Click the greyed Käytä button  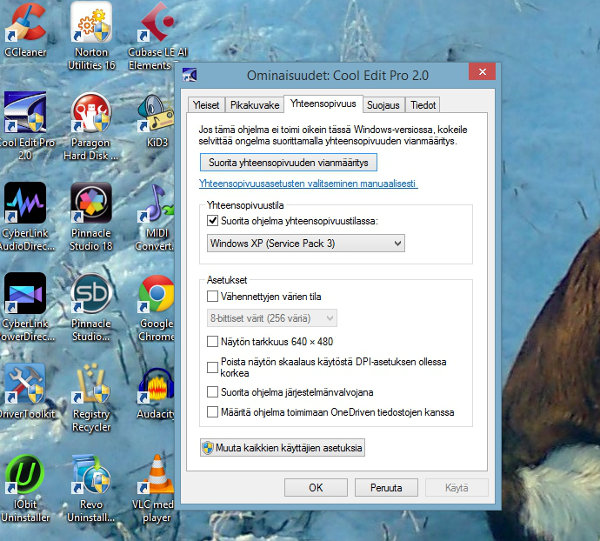point(457,487)
